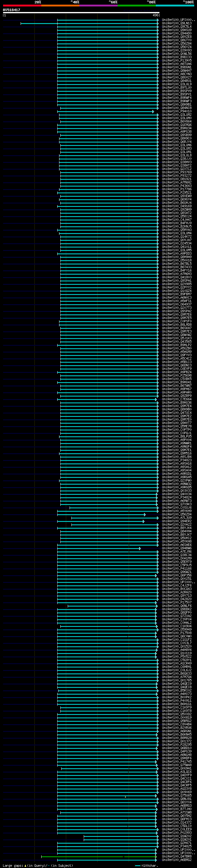Click the alignment bar of UniRef100_Q94BW6
The image size is (197, 868).
pos(99,548)
